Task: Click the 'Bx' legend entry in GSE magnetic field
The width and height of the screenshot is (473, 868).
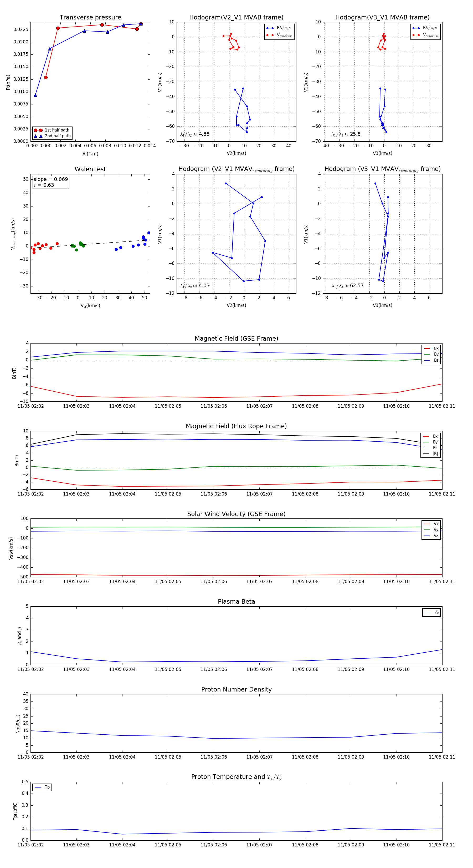Action: (x=431, y=349)
